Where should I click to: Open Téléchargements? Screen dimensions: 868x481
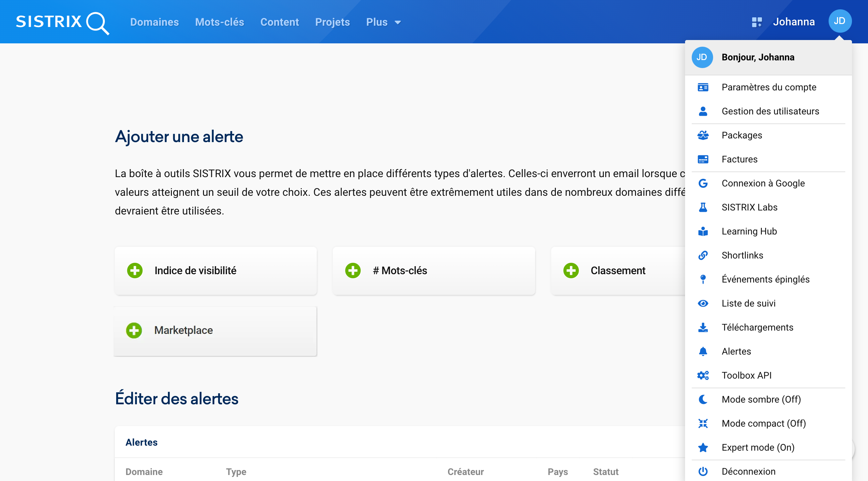pos(768,328)
